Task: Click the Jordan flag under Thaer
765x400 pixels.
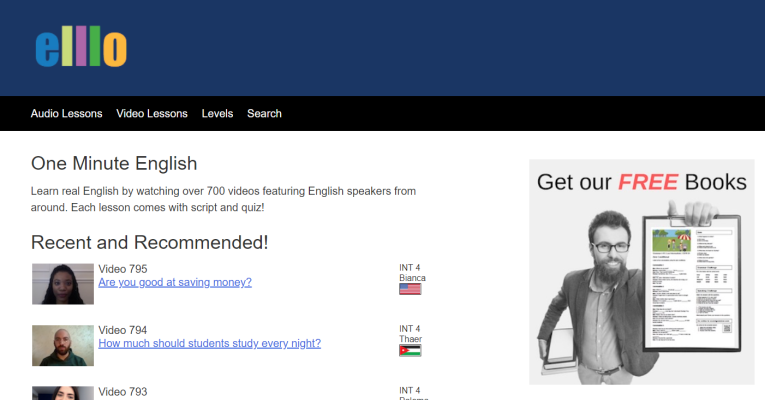Action: pyautogui.click(x=410, y=351)
